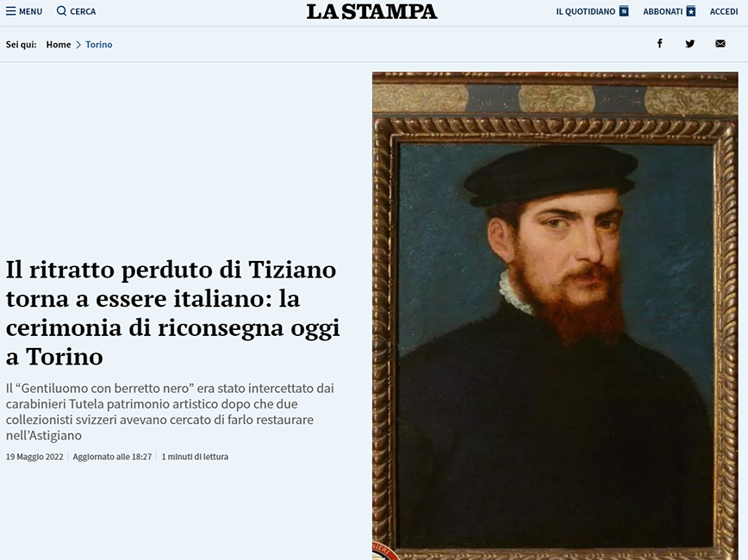Open the Torino breadcrumb link
The height and width of the screenshot is (560, 748).
tap(99, 44)
